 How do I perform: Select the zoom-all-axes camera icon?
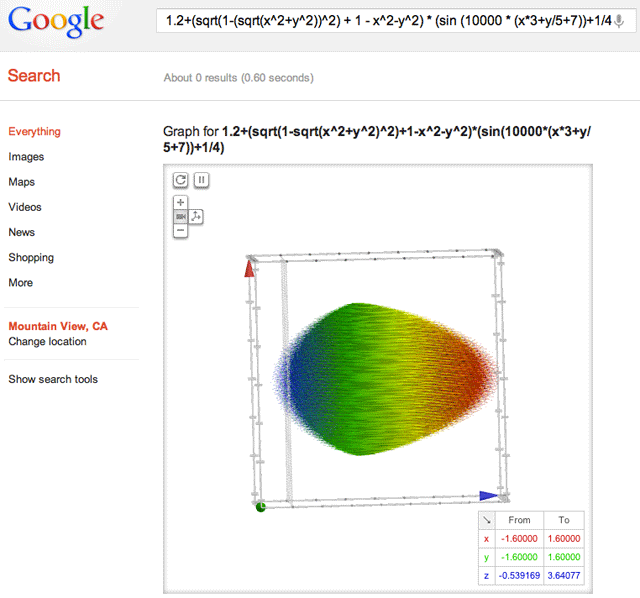(x=180, y=216)
